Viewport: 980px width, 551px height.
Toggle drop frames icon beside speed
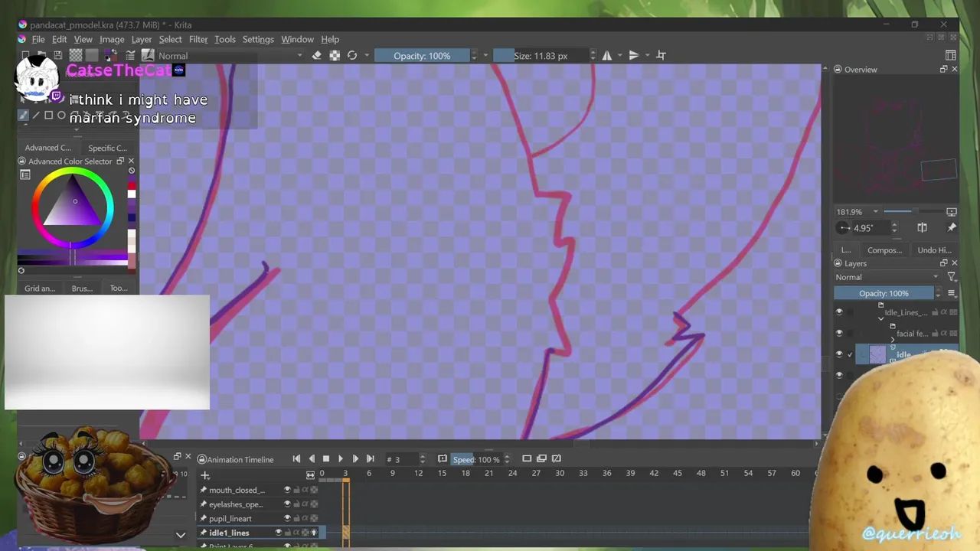pos(442,458)
